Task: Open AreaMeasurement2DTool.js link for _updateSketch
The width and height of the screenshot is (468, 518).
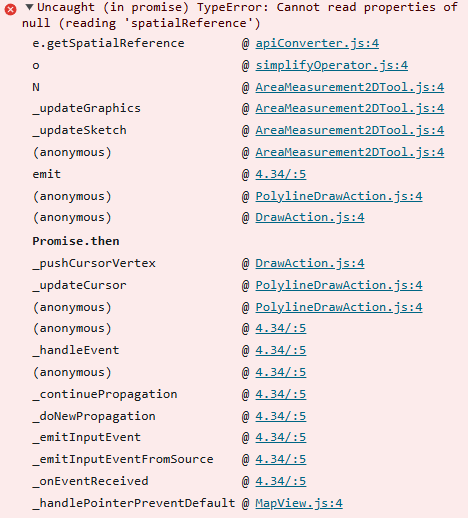Action: [x=350, y=130]
